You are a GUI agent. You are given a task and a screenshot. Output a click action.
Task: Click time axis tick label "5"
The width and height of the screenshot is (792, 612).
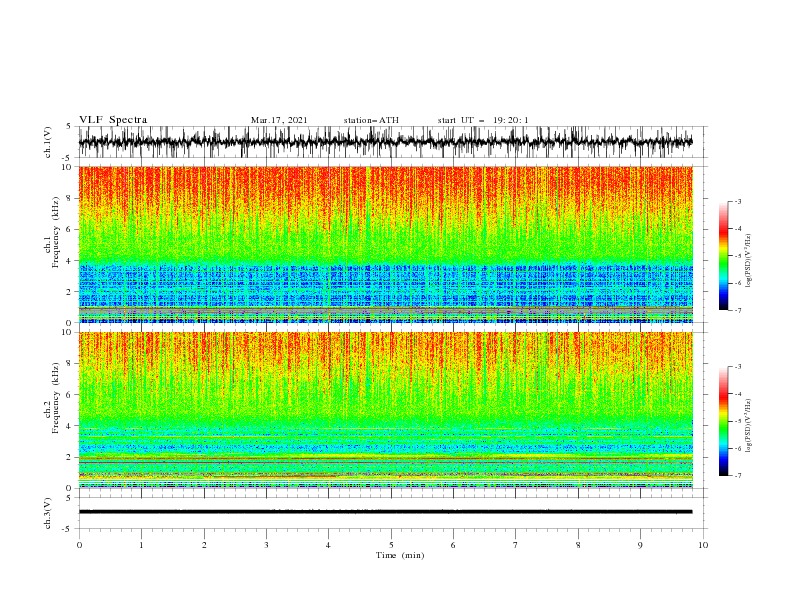click(x=391, y=545)
